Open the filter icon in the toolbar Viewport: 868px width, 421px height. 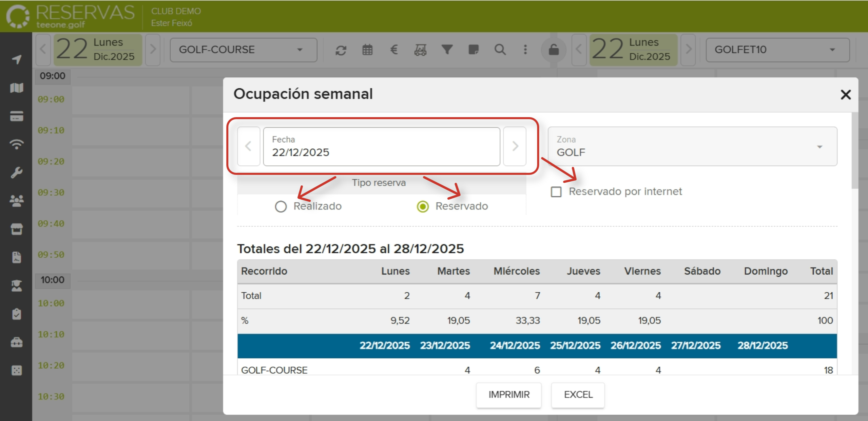coord(447,50)
